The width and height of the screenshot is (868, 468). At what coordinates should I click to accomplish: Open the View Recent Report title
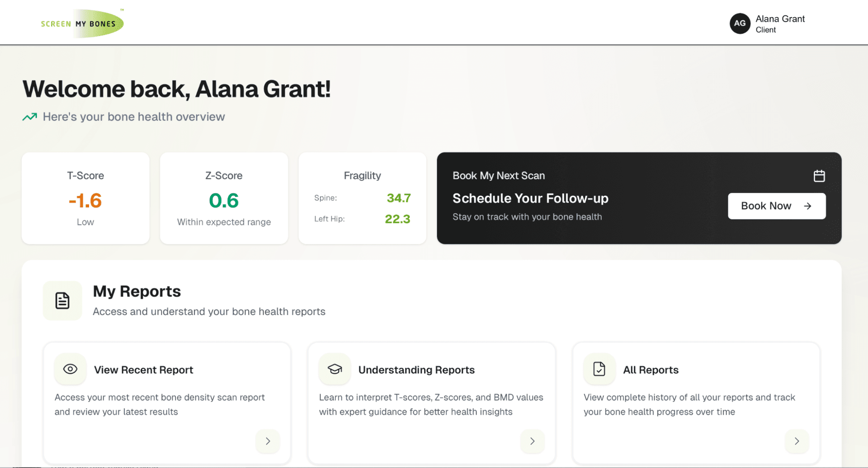click(x=143, y=370)
